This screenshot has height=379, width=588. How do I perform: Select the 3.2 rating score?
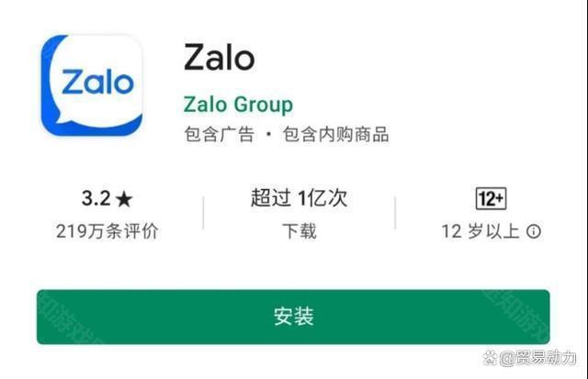pos(96,198)
